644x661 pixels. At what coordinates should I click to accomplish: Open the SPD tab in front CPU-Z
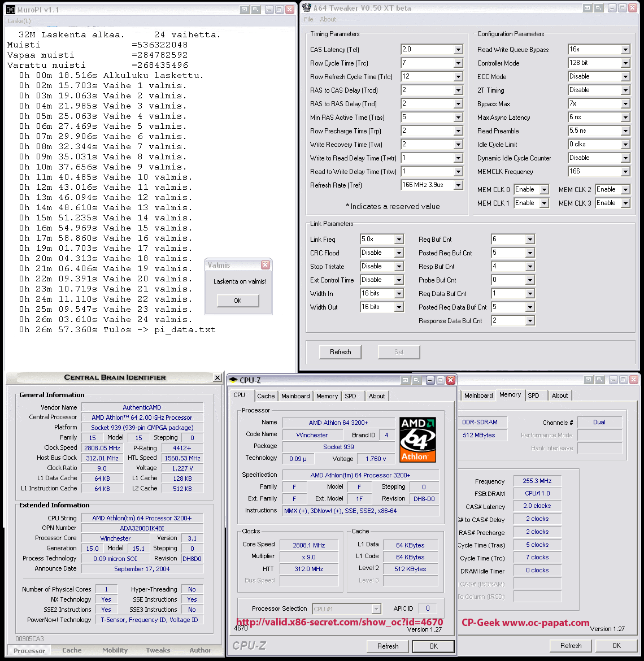(x=351, y=396)
